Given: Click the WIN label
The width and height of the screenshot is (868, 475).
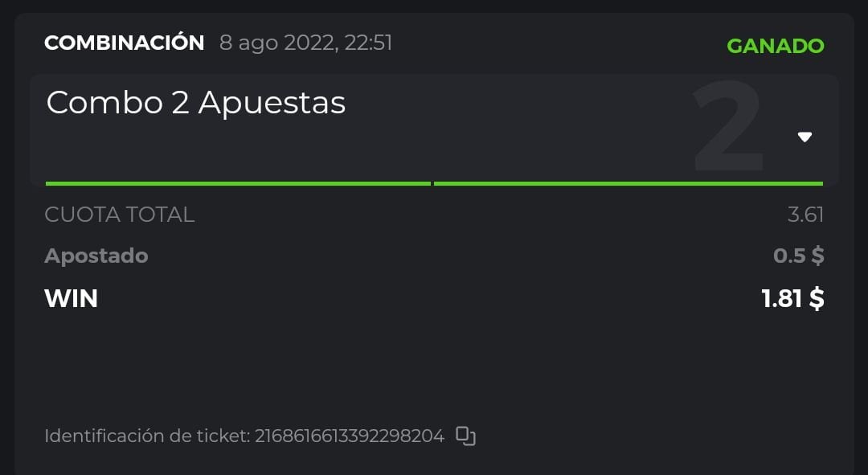Looking at the screenshot, I should click(72, 298).
